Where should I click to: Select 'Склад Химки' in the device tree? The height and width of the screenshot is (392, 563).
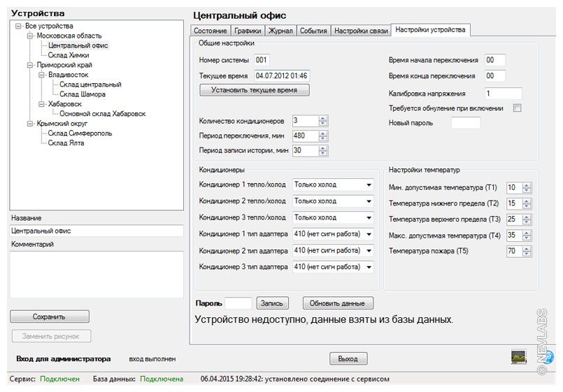coord(69,55)
